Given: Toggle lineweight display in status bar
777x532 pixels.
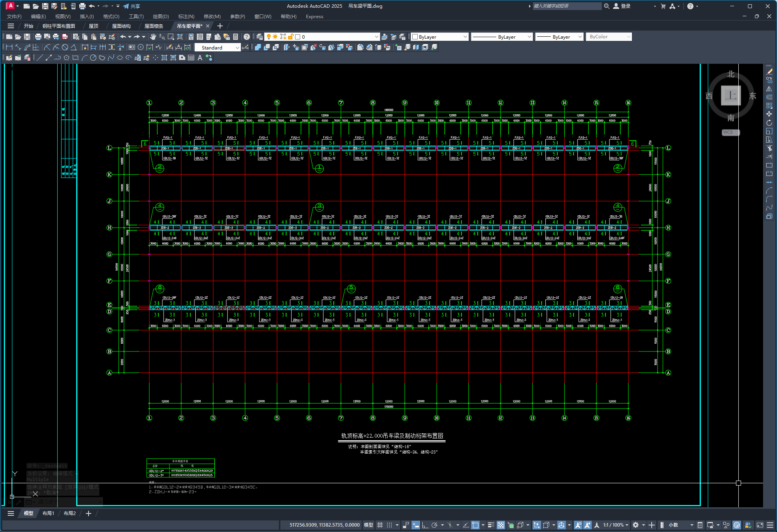Looking at the screenshot, I should (x=491, y=525).
